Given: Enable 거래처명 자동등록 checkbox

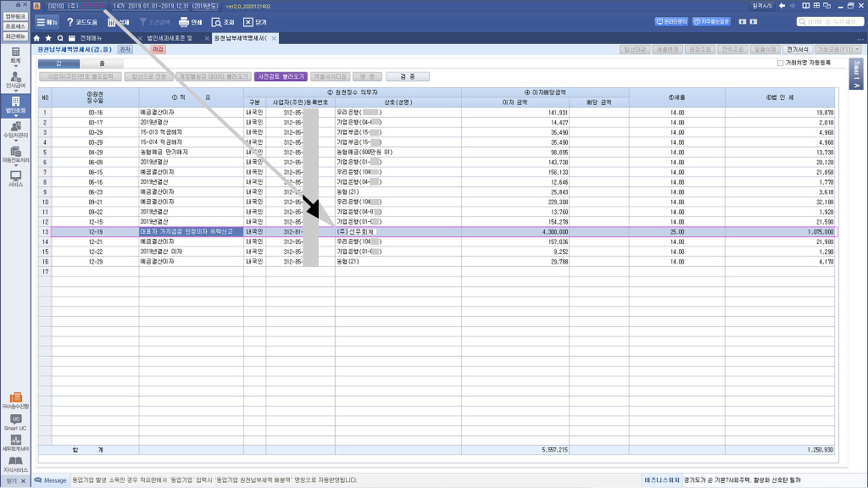Looking at the screenshot, I should click(781, 63).
